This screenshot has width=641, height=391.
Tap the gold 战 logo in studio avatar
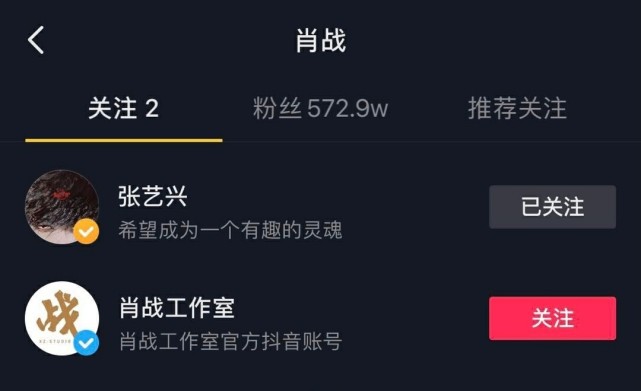point(58,314)
